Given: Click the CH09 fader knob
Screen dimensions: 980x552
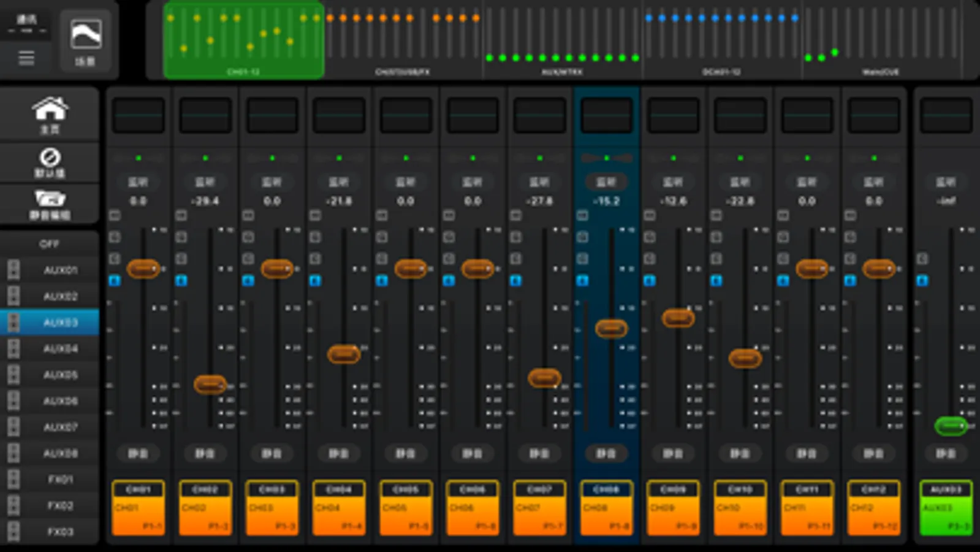Looking at the screenshot, I should pyautogui.click(x=678, y=318).
